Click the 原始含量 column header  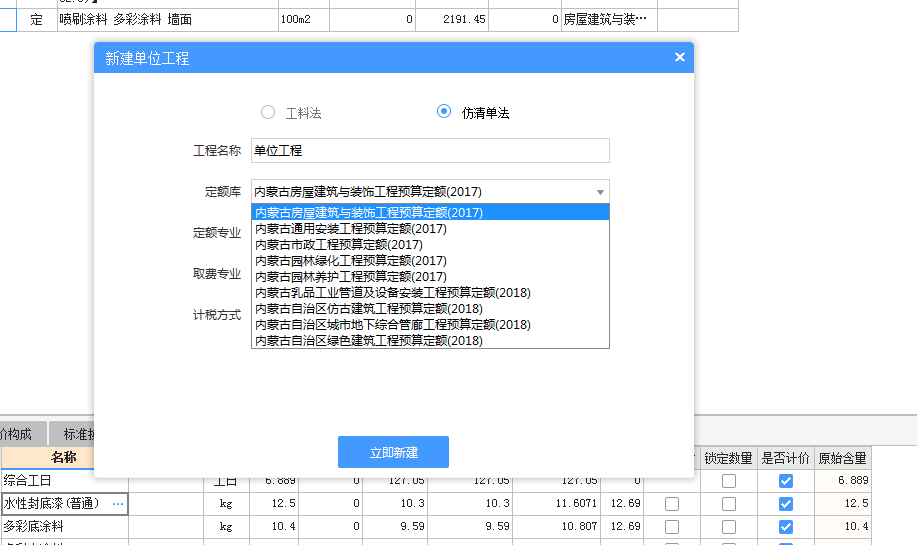coord(842,458)
